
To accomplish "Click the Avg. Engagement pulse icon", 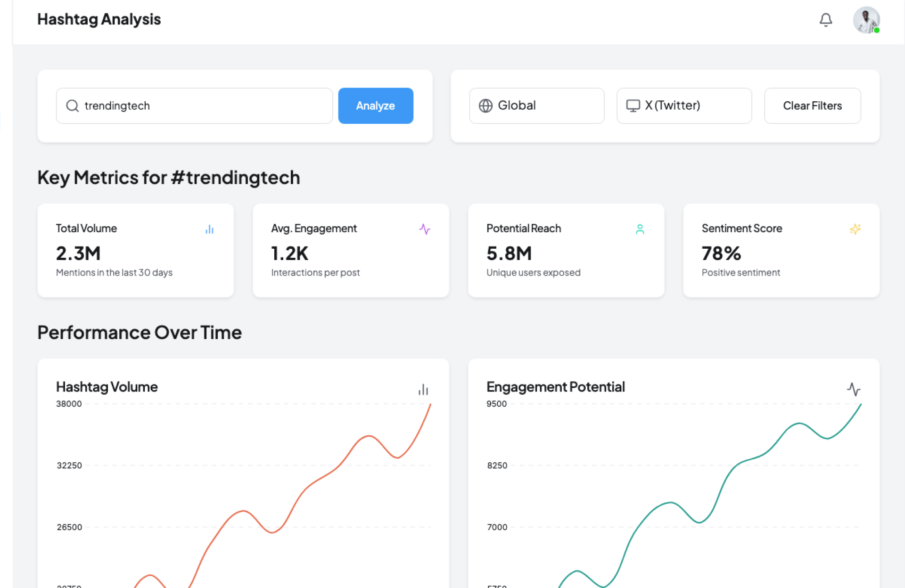I will tap(425, 229).
